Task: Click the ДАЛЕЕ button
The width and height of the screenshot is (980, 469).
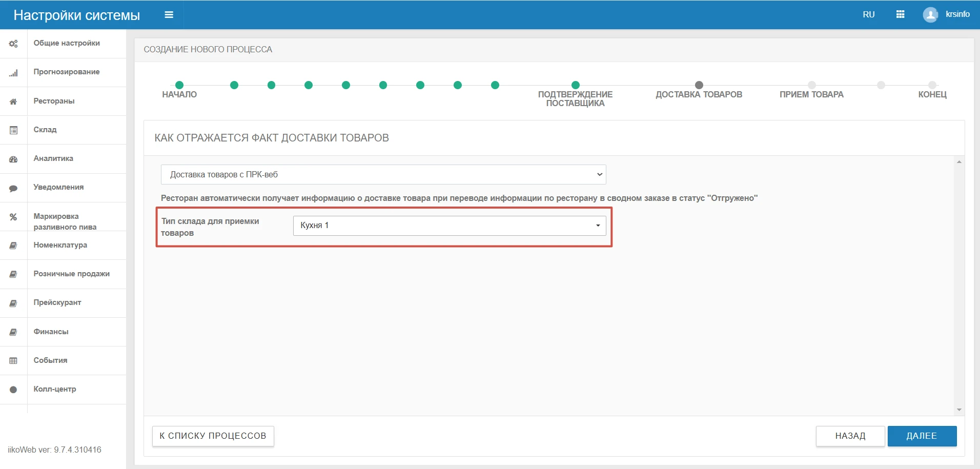Action: tap(922, 436)
